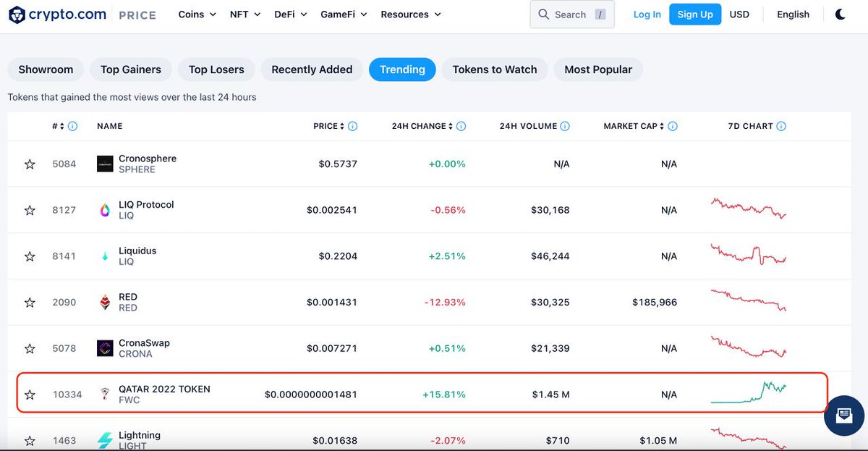Click the search magnifier icon
This screenshot has width=868, height=451.
[544, 14]
